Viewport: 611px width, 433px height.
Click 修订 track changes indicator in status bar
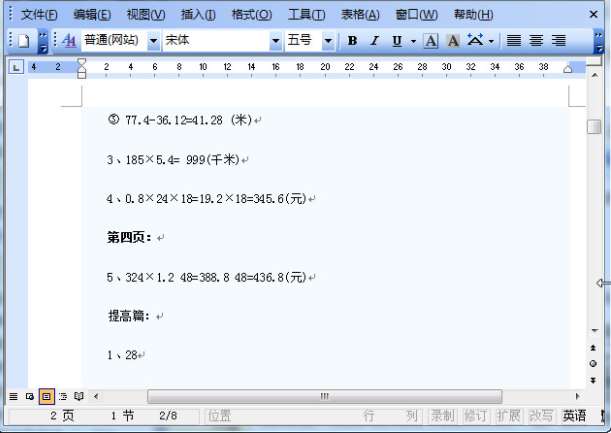475,416
